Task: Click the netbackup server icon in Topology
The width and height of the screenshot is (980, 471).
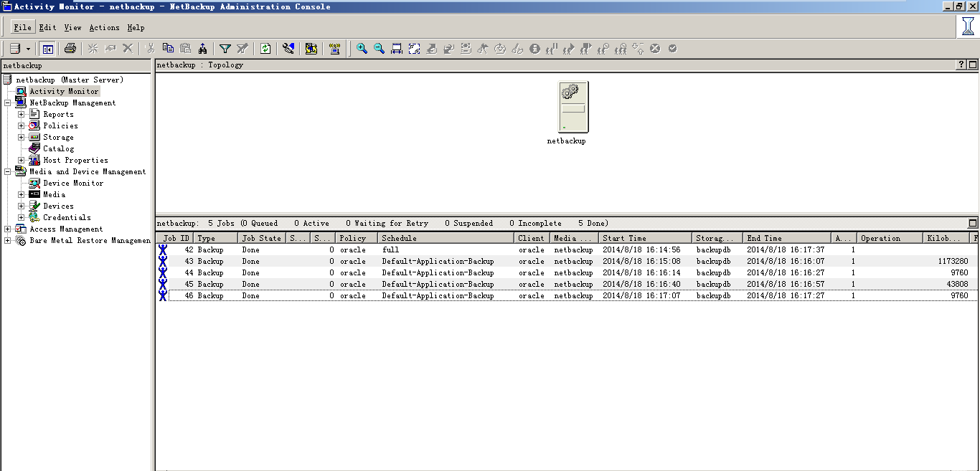Action: point(574,107)
